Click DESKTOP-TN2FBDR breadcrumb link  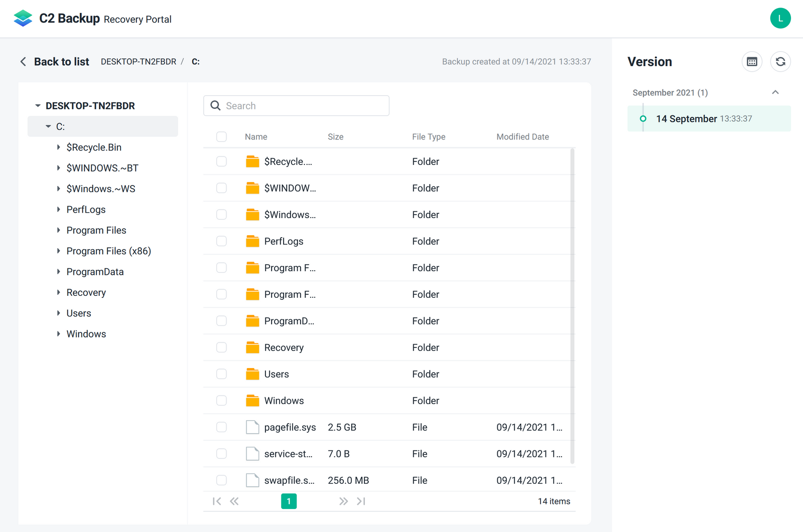pos(139,62)
